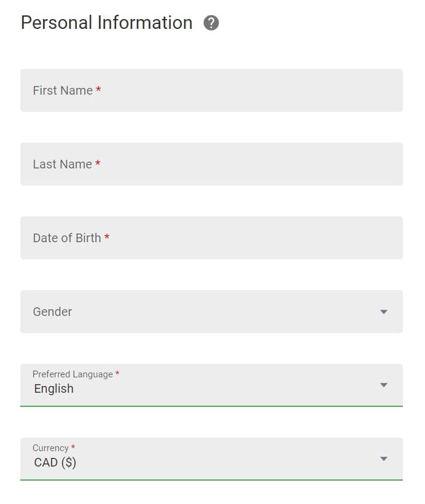Click the Date of Birth label text
The height and width of the screenshot is (504, 425).
(67, 238)
